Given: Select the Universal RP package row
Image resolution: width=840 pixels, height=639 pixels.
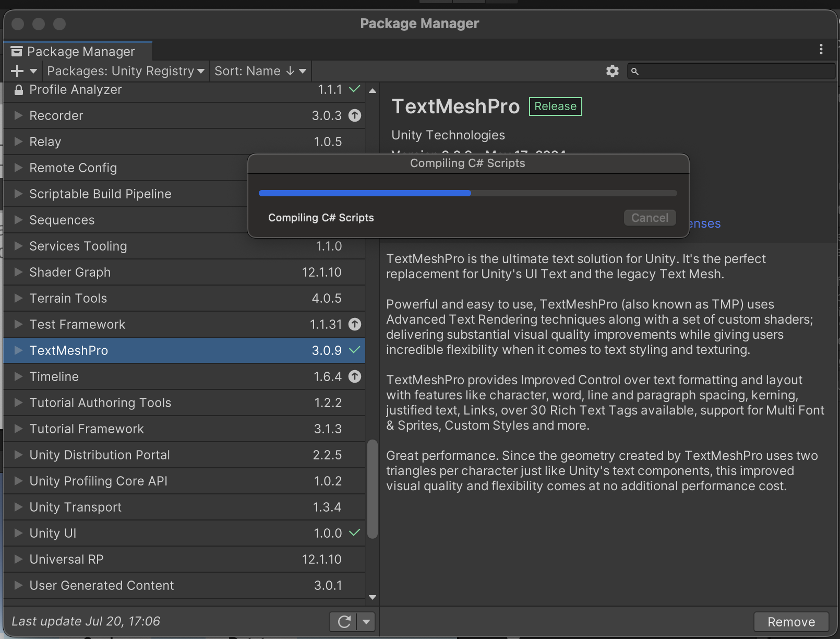Looking at the screenshot, I should pos(185,559).
